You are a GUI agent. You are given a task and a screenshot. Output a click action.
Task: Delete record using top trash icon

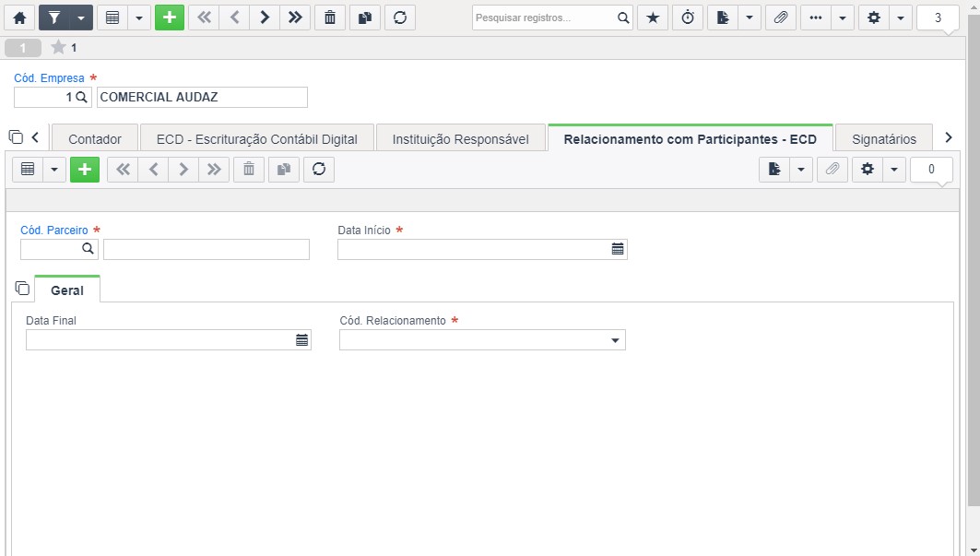[x=330, y=18]
